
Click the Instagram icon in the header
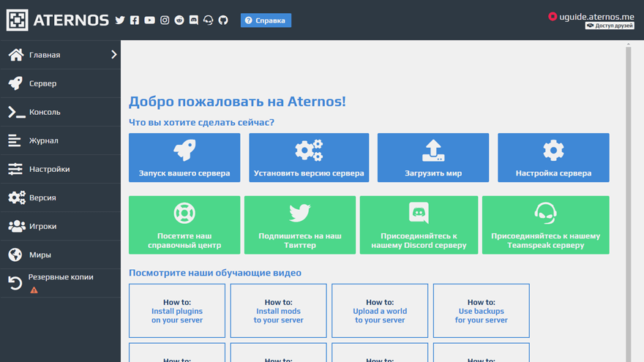[165, 20]
